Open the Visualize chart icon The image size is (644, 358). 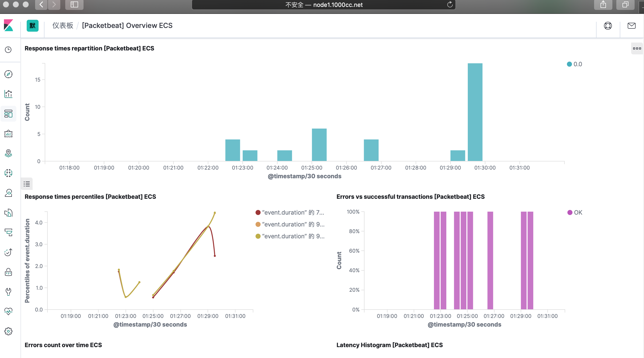(x=8, y=94)
